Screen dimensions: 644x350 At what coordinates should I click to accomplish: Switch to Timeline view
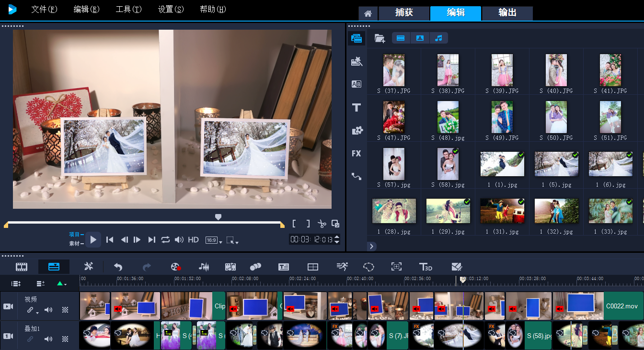[x=54, y=267]
